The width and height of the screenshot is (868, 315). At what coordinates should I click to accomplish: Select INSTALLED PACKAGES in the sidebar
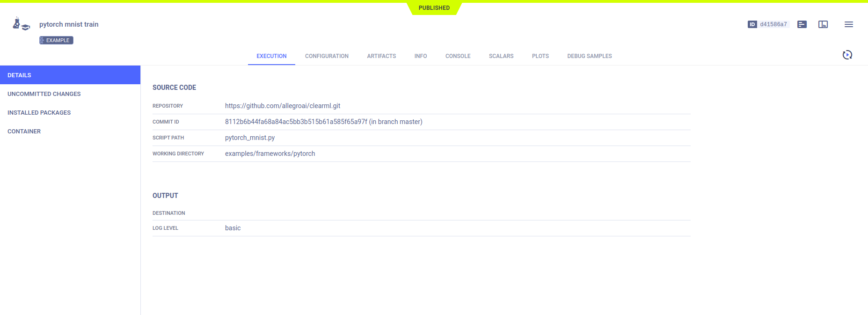click(39, 113)
